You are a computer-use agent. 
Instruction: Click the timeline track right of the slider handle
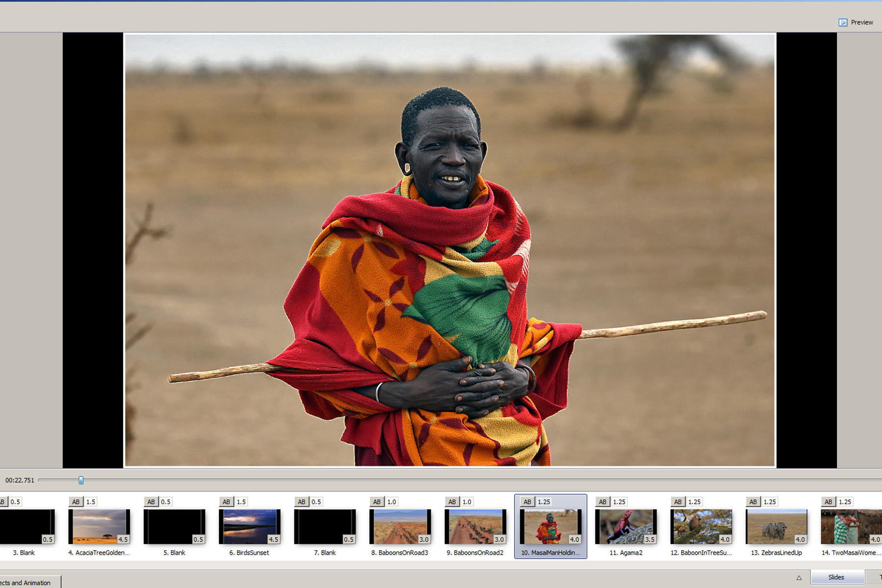(483, 480)
